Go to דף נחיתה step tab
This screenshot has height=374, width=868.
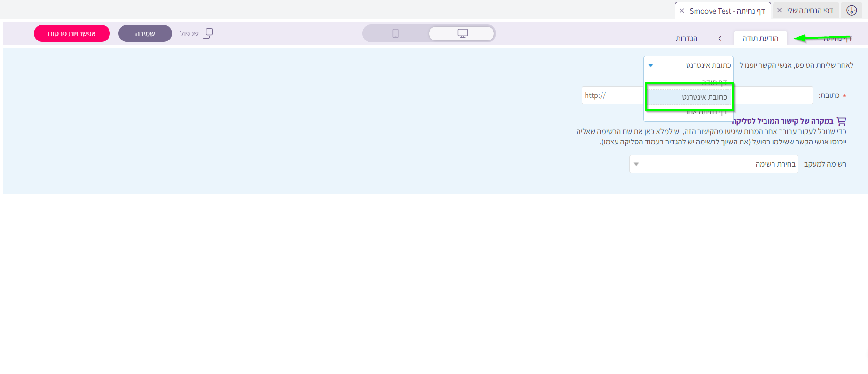(x=837, y=39)
